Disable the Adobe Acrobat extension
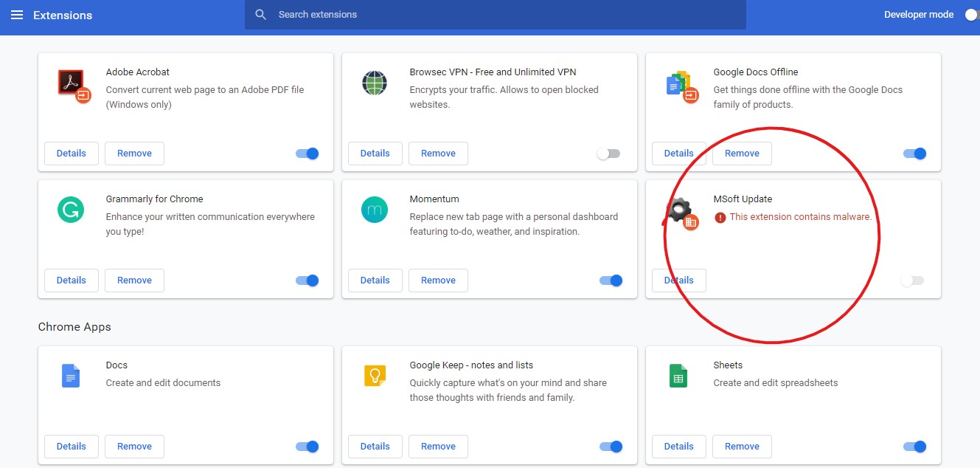980x468 pixels. tap(307, 154)
